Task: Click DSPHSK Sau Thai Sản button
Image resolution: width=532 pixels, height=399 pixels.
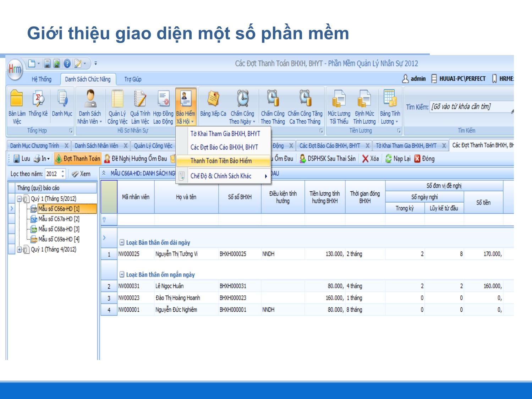Action: point(327,159)
